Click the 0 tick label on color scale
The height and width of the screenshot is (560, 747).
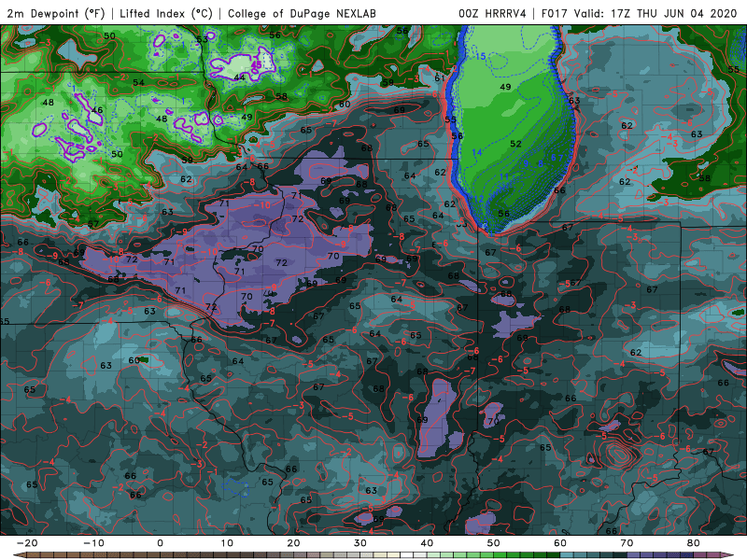tap(160, 543)
